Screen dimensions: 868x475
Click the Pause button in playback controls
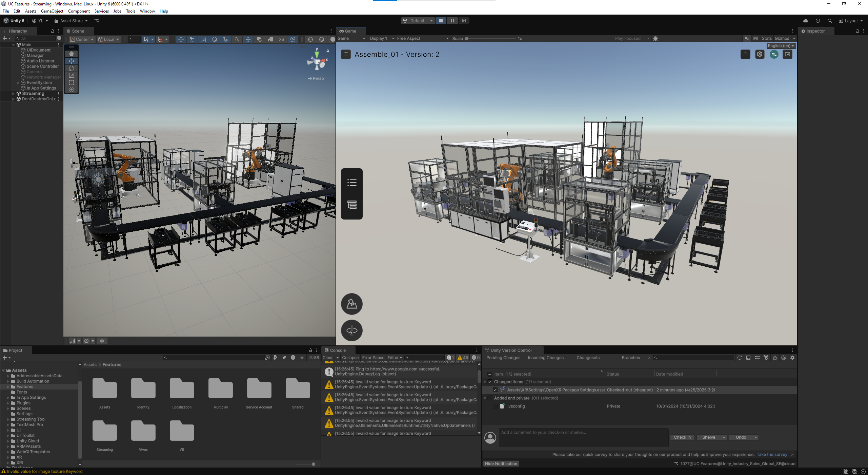click(x=452, y=21)
